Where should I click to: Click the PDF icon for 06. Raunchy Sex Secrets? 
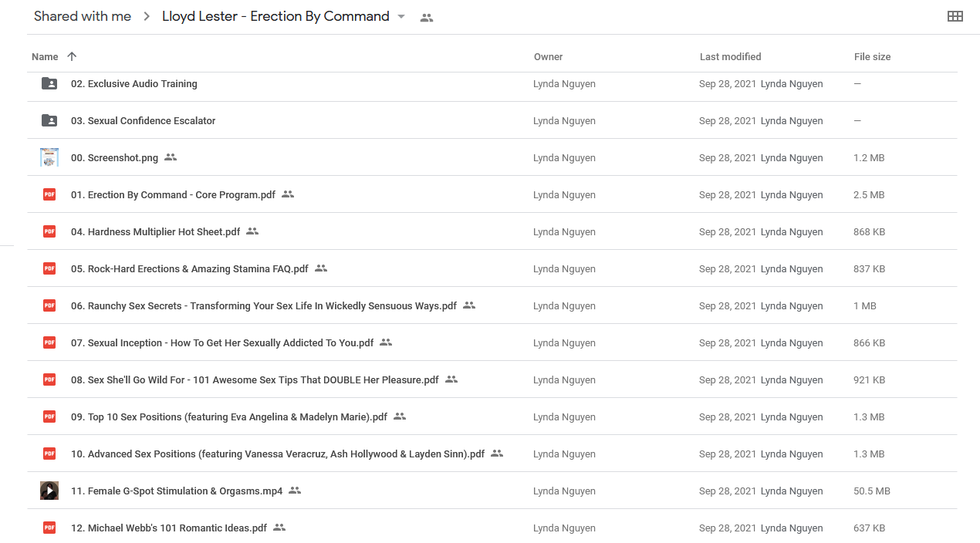click(x=49, y=305)
